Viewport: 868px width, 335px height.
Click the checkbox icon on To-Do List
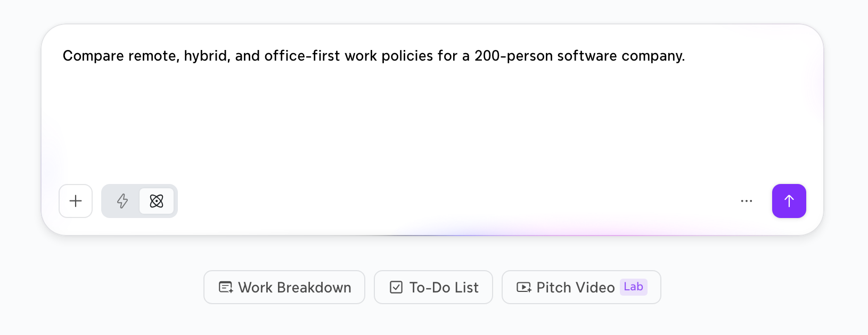(x=396, y=287)
